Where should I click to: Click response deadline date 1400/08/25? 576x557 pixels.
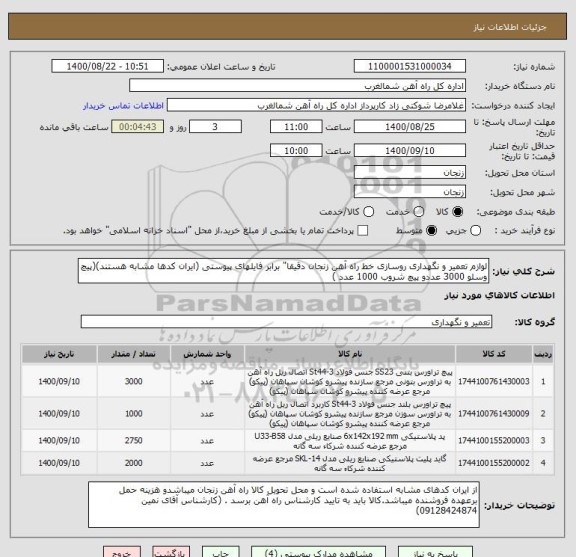[x=410, y=127]
